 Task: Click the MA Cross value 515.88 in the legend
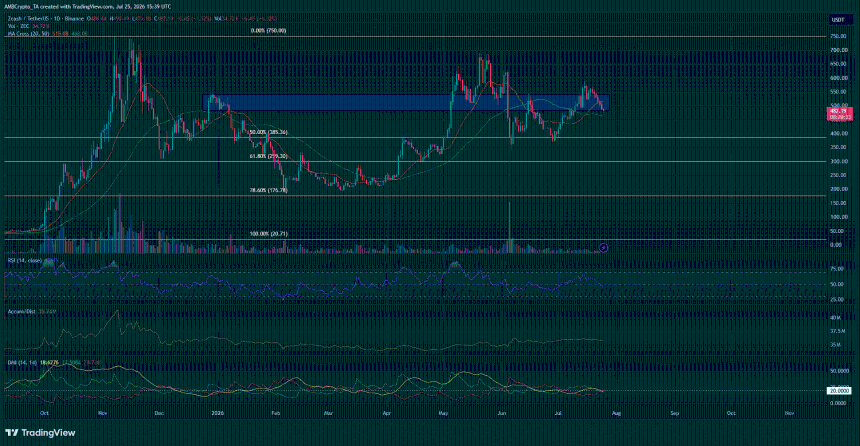pyautogui.click(x=60, y=34)
